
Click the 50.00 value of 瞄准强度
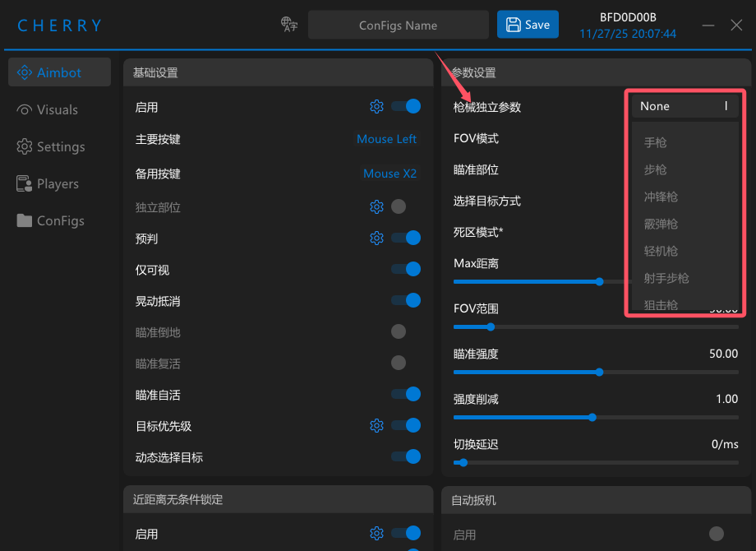point(723,354)
